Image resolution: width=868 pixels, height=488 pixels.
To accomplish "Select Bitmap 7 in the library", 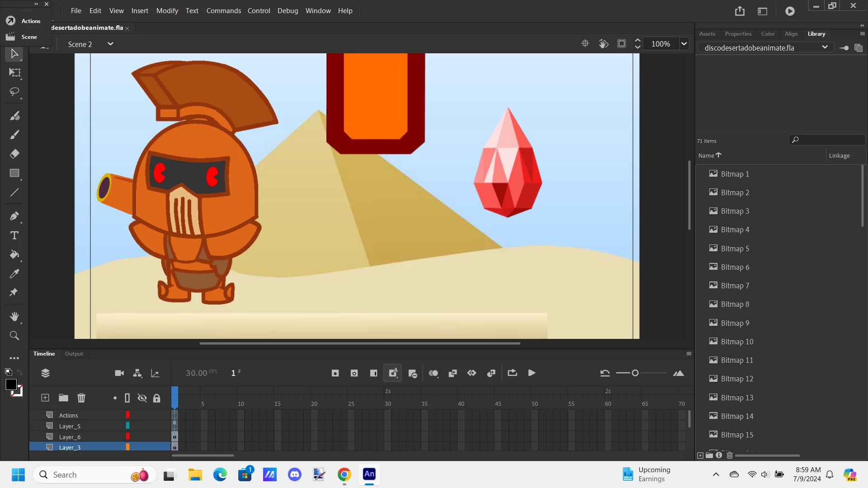I will pyautogui.click(x=735, y=286).
